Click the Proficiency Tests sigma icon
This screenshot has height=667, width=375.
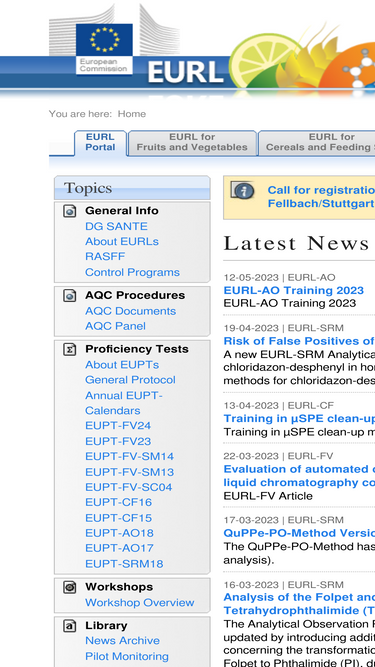pyautogui.click(x=70, y=349)
